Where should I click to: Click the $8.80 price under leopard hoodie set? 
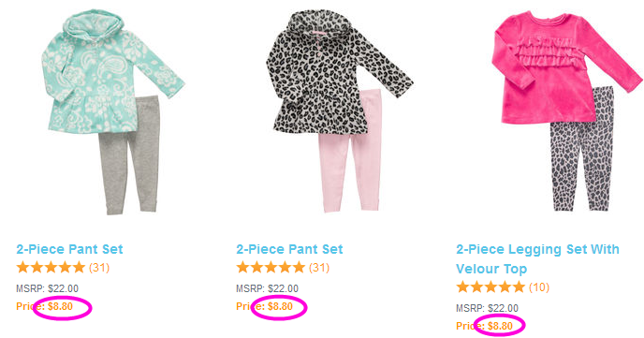coord(280,306)
